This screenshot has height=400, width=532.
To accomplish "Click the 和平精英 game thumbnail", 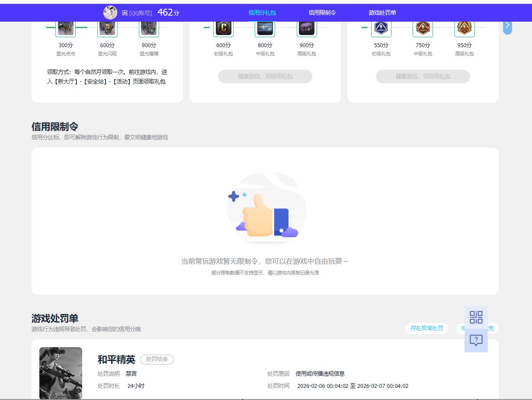I will pos(61,373).
